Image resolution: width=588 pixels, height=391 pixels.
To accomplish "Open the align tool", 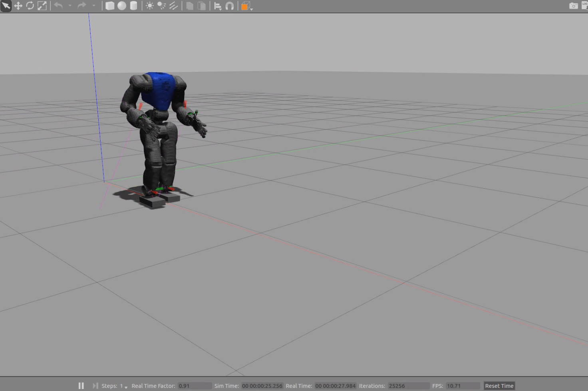I will (x=218, y=6).
